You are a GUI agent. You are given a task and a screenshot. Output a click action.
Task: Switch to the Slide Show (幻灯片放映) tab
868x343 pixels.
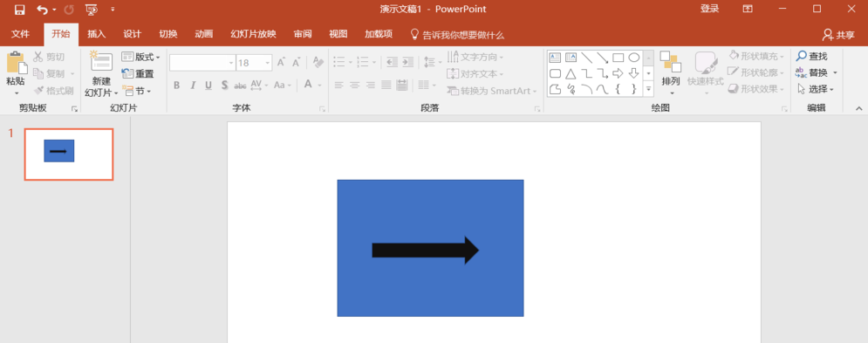(x=253, y=34)
